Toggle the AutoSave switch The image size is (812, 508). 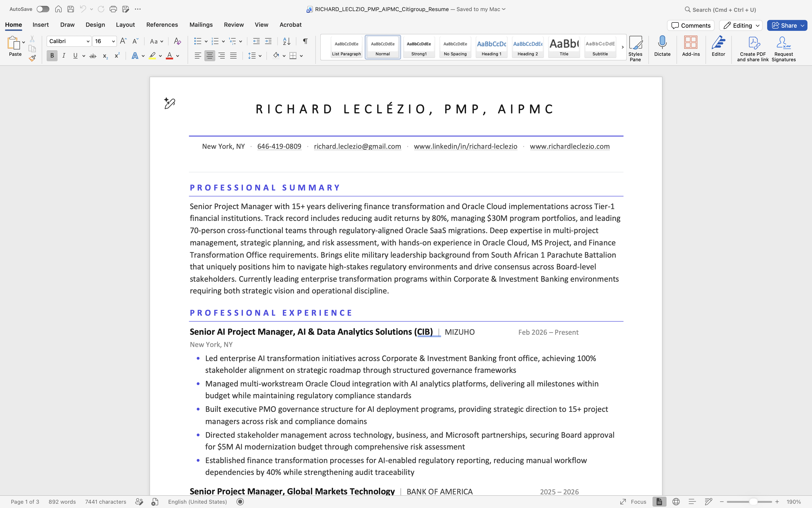[x=43, y=9]
